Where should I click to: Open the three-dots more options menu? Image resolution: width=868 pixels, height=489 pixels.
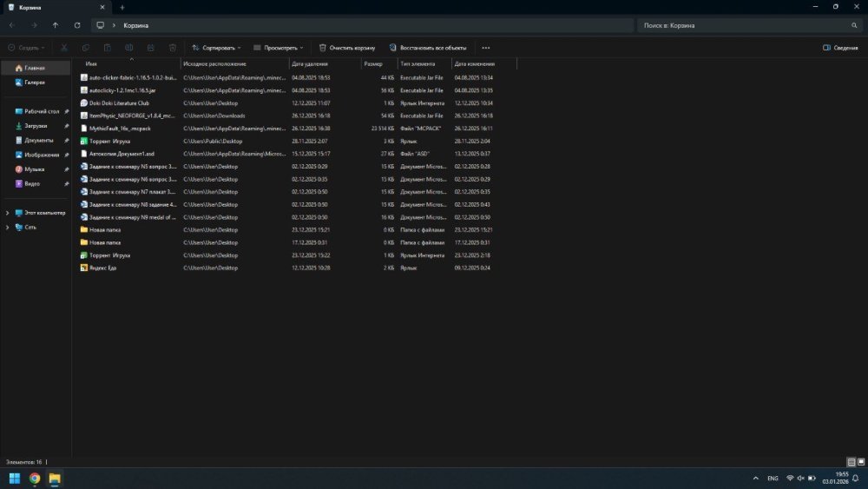pyautogui.click(x=485, y=48)
